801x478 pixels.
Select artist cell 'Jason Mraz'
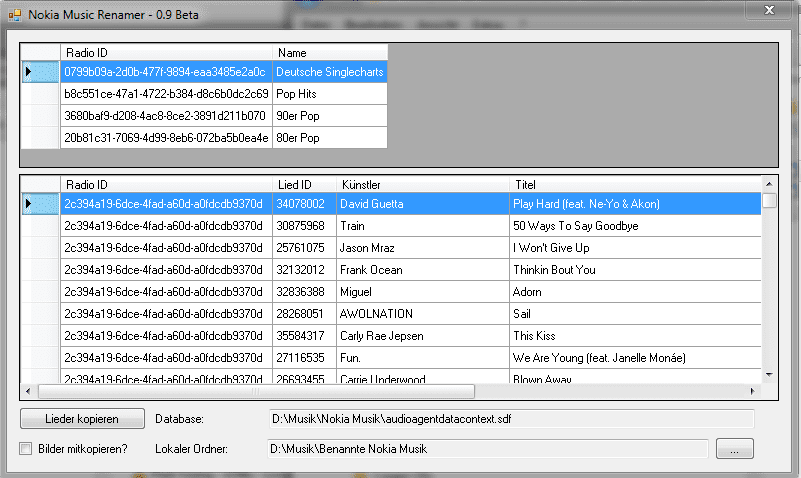pos(423,248)
